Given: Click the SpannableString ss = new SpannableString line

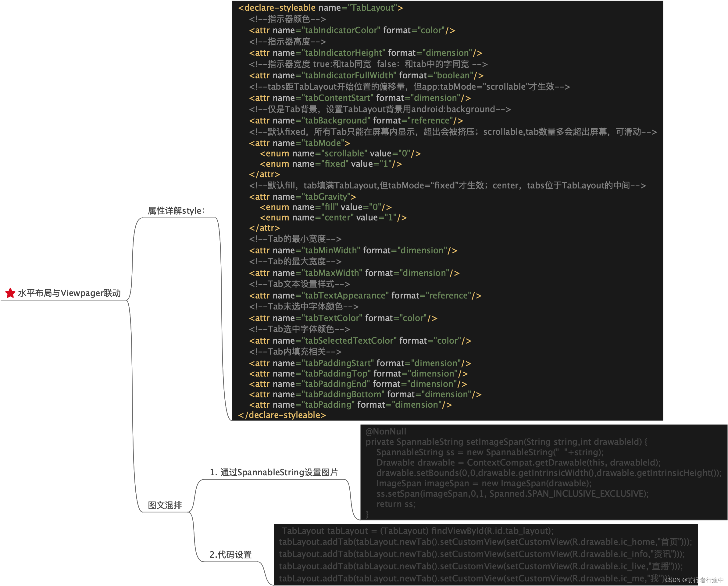Looking at the screenshot, I should click(x=490, y=453).
